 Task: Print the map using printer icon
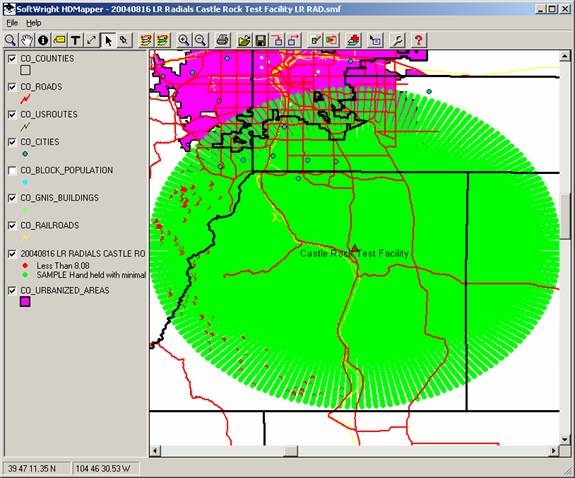pyautogui.click(x=223, y=40)
